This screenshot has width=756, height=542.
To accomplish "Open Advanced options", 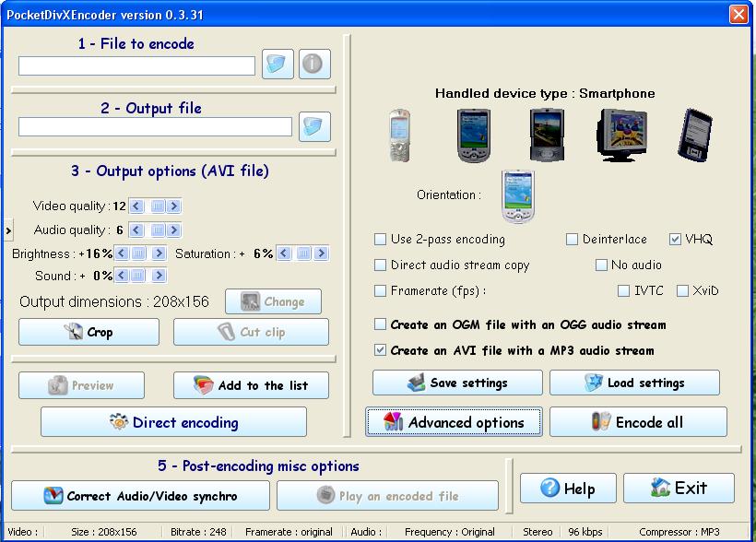I will pos(454,422).
